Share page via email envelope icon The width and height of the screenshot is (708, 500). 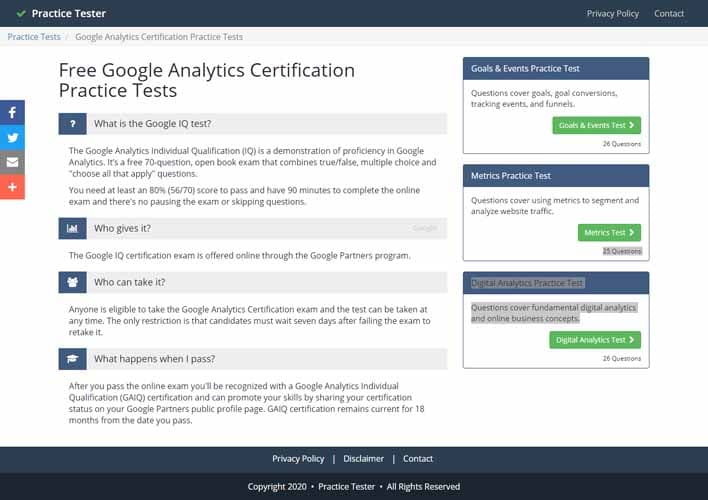tap(12, 162)
